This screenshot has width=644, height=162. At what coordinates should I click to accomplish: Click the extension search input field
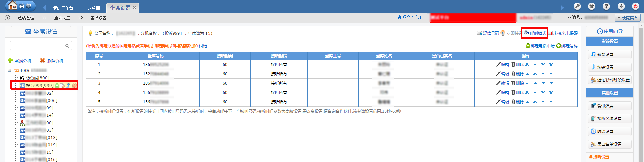pyautogui.click(x=37, y=46)
